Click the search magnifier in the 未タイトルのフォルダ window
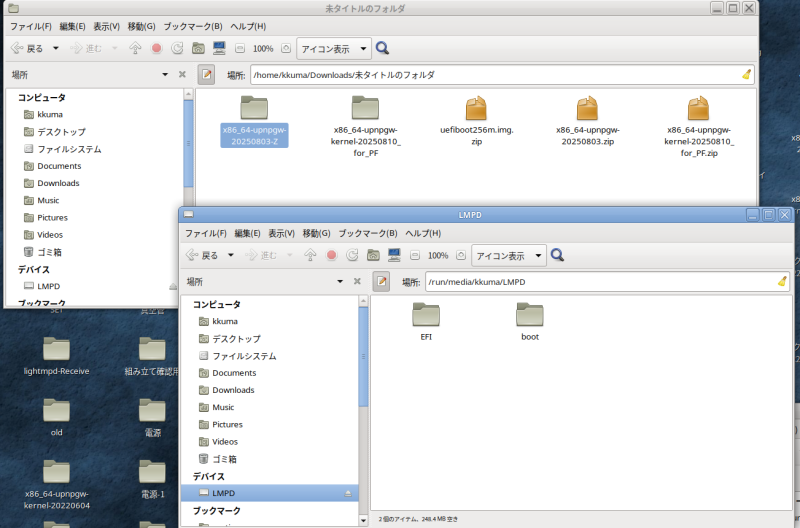Screen dimensions: 800x528 (382, 48)
